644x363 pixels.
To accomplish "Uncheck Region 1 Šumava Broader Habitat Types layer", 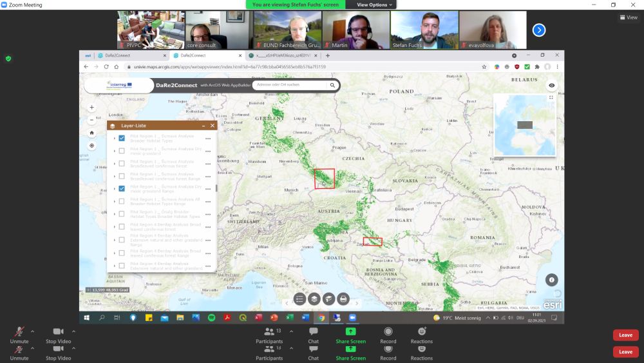I will click(x=122, y=138).
